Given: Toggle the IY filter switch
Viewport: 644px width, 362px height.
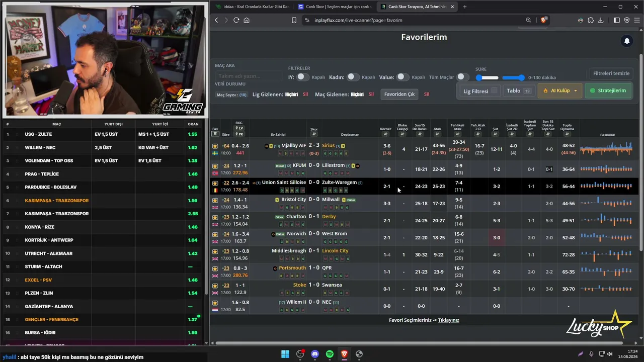Looking at the screenshot, I should [303, 77].
